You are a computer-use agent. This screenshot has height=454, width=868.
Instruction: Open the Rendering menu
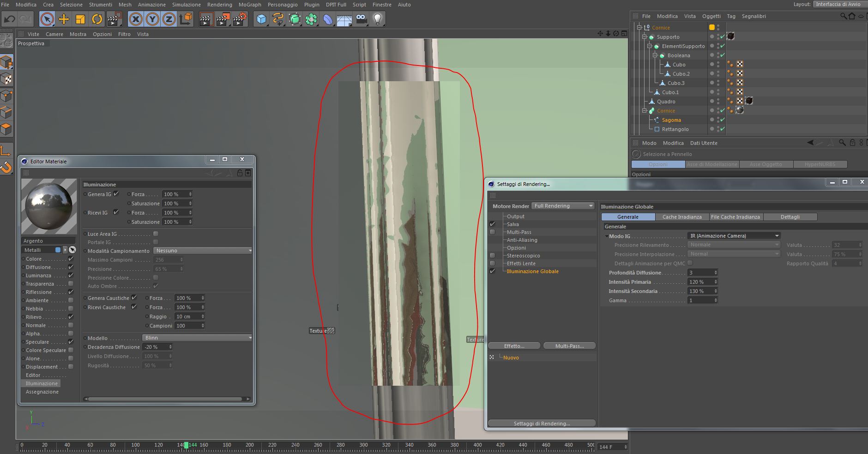pos(219,5)
